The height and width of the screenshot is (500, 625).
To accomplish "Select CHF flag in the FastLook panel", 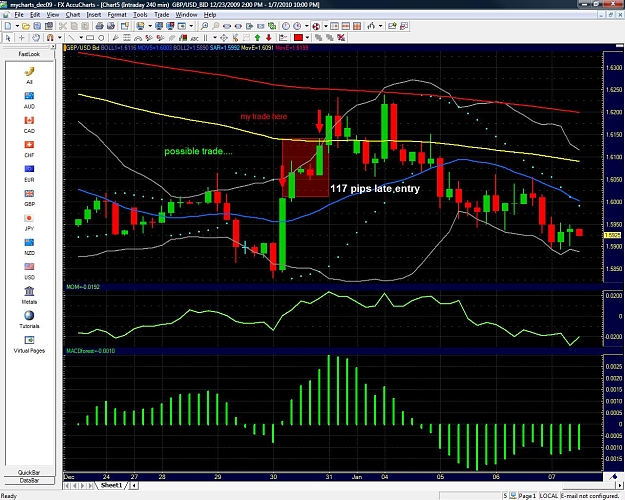I will click(29, 144).
